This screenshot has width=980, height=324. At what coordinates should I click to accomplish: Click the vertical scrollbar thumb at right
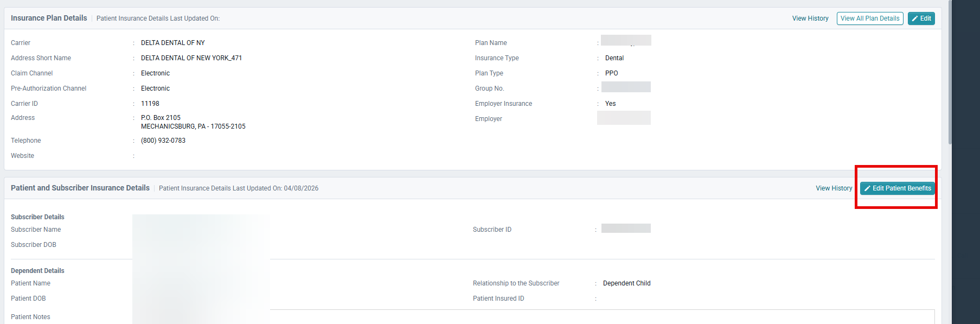[950, 72]
